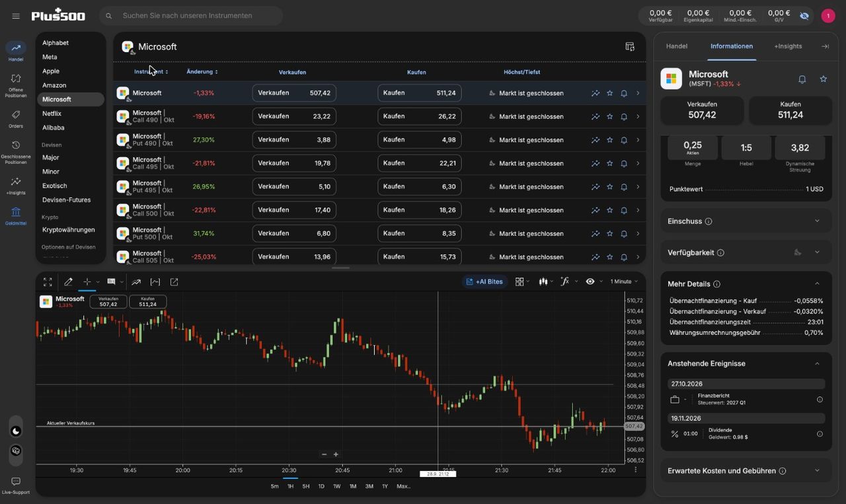
Task: Open table layout settings icon beside Microsoft title
Action: pyautogui.click(x=630, y=47)
